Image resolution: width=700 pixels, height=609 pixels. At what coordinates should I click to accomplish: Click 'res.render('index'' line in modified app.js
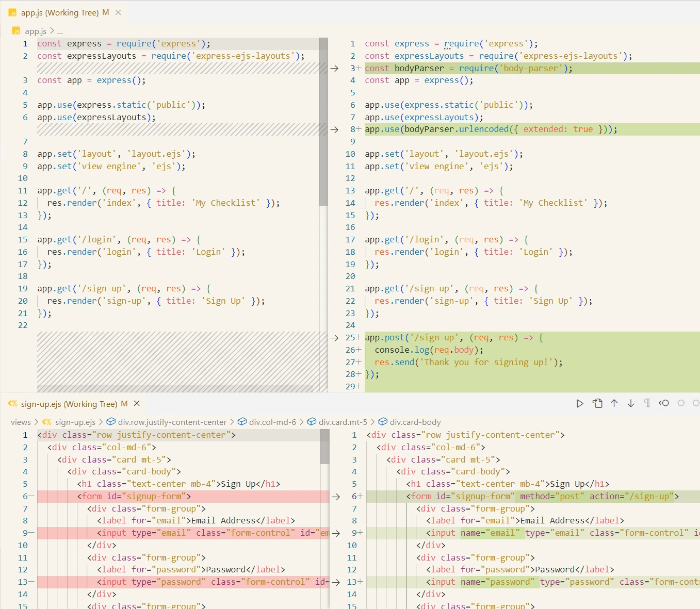coord(491,203)
